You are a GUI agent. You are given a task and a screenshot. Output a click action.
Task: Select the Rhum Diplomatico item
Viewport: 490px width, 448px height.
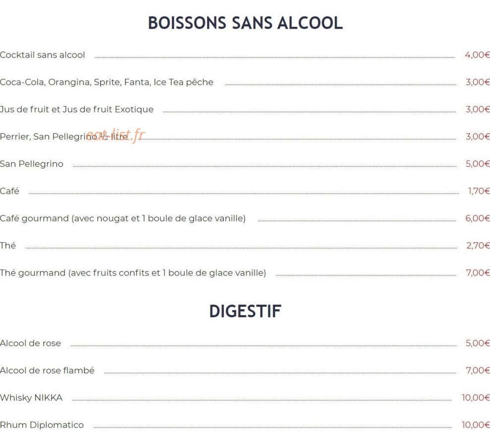42,425
